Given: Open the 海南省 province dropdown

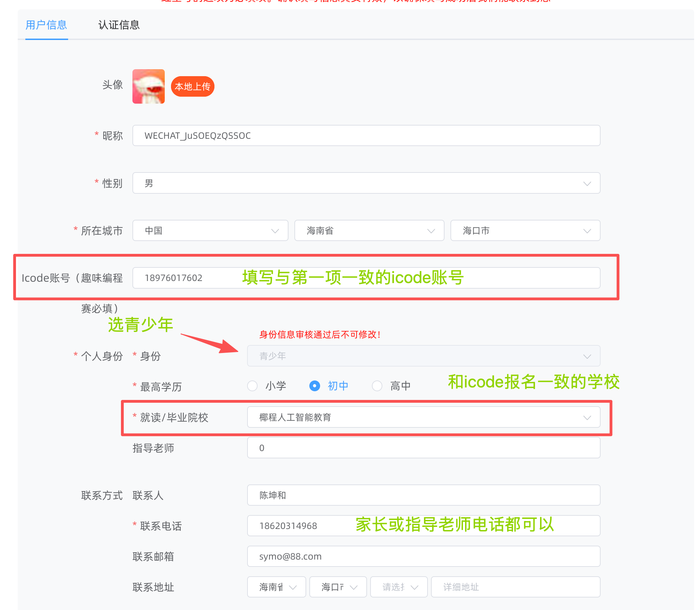Looking at the screenshot, I should 369,231.
